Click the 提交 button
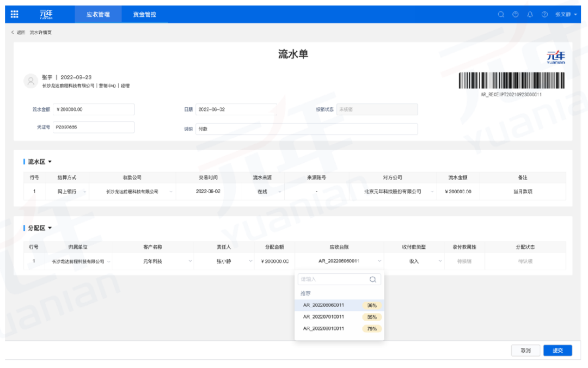This screenshot has height=368, width=588. [558, 351]
